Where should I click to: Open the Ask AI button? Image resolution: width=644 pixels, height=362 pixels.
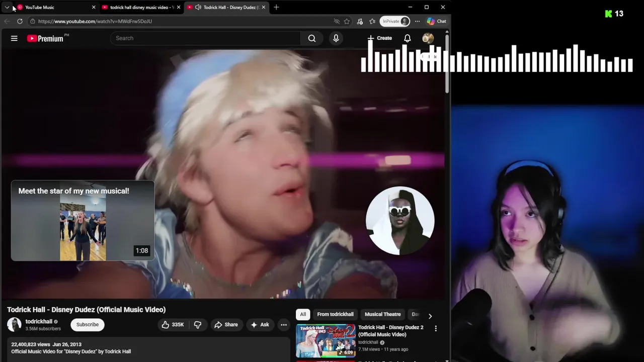(260, 325)
